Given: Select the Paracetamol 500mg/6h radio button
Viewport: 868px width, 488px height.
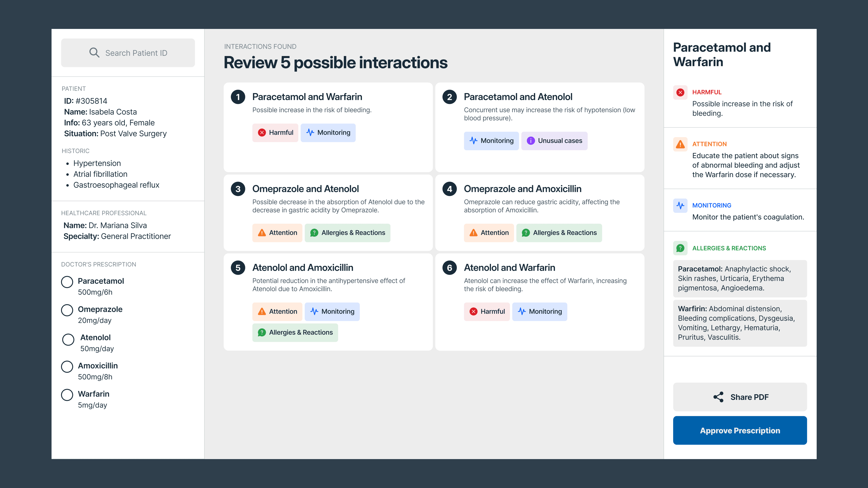Looking at the screenshot, I should tap(67, 282).
